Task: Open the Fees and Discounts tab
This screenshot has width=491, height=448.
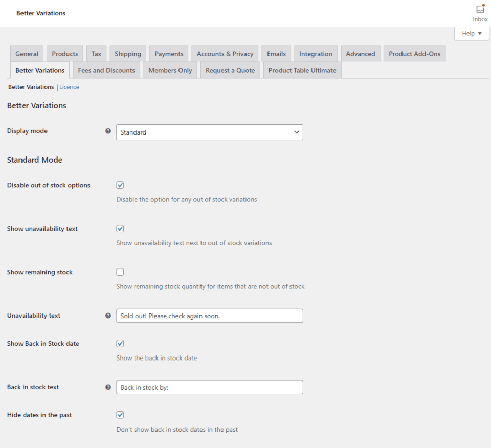Action: coord(106,70)
